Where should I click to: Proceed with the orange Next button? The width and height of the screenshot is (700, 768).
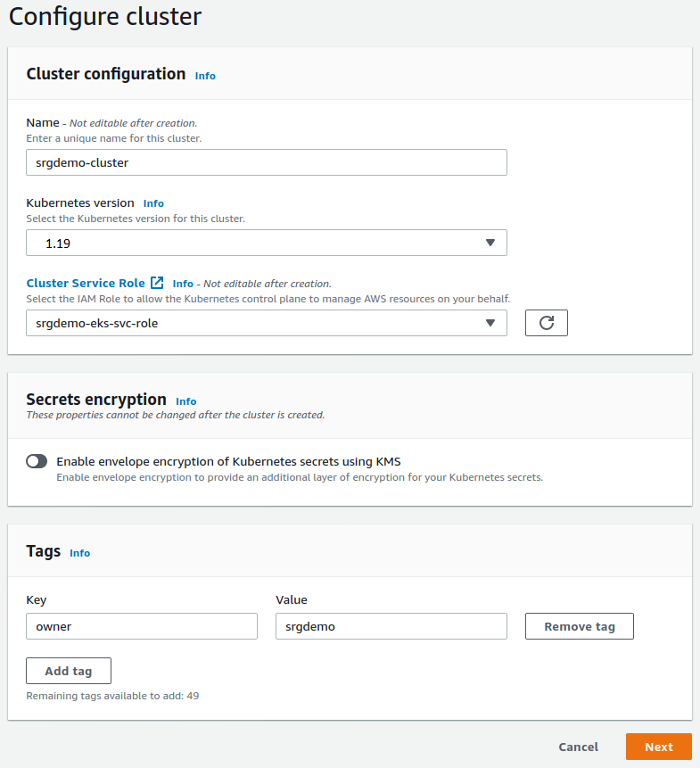659,747
